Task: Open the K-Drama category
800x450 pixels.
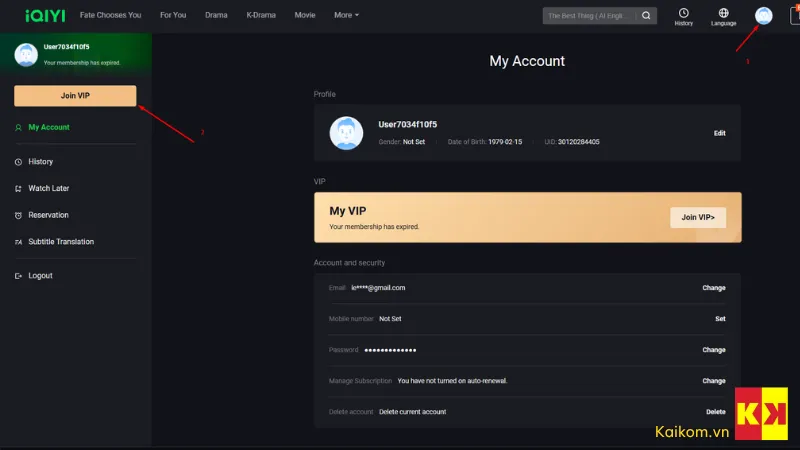Action: [x=261, y=15]
